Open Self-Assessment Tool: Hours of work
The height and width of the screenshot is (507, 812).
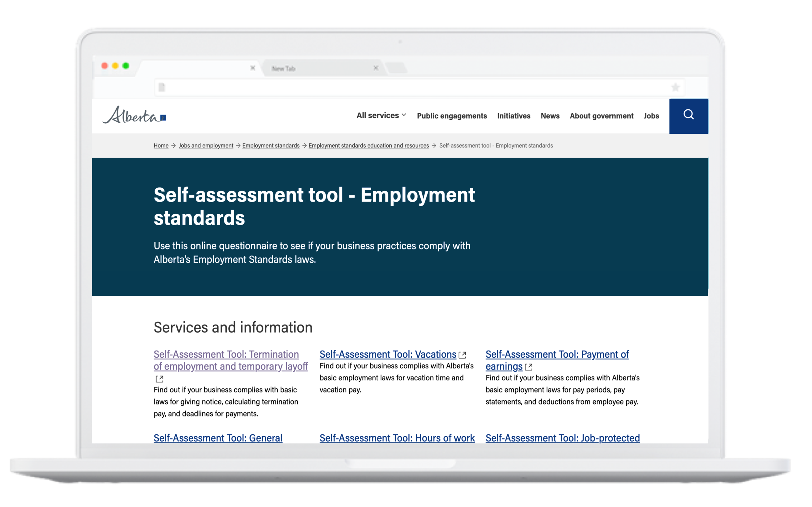click(397, 438)
